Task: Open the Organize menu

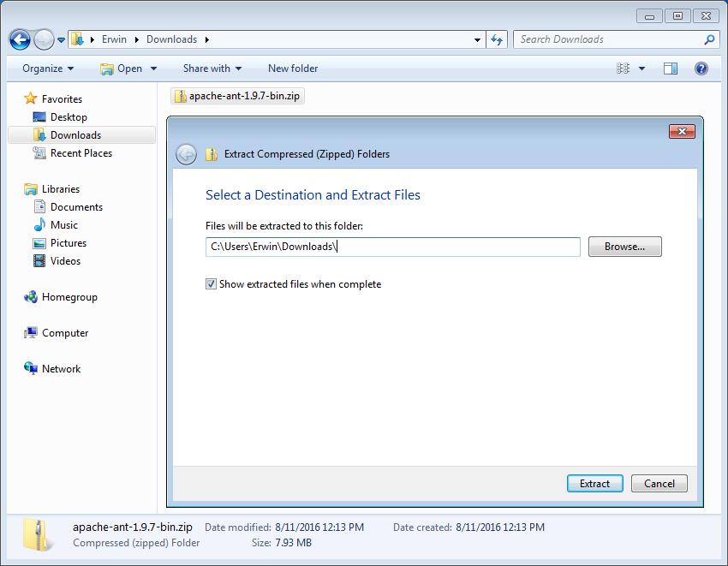Action: tap(48, 69)
